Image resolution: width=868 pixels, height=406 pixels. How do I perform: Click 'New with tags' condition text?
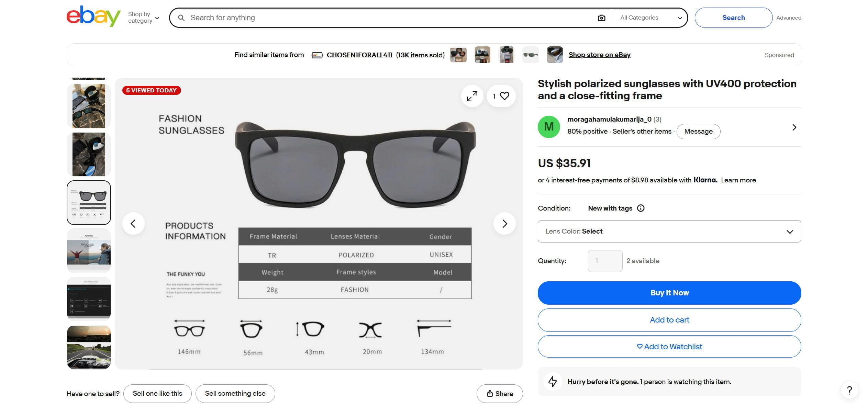pyautogui.click(x=610, y=208)
